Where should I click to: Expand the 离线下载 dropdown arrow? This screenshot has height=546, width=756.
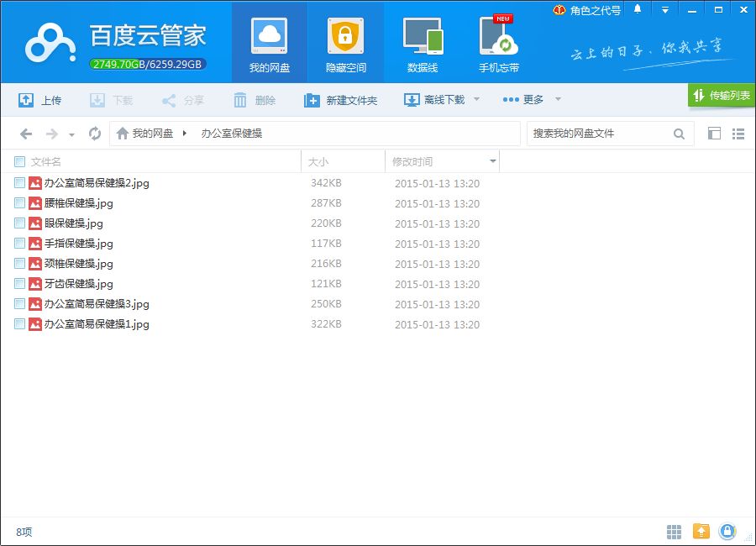[x=476, y=100]
